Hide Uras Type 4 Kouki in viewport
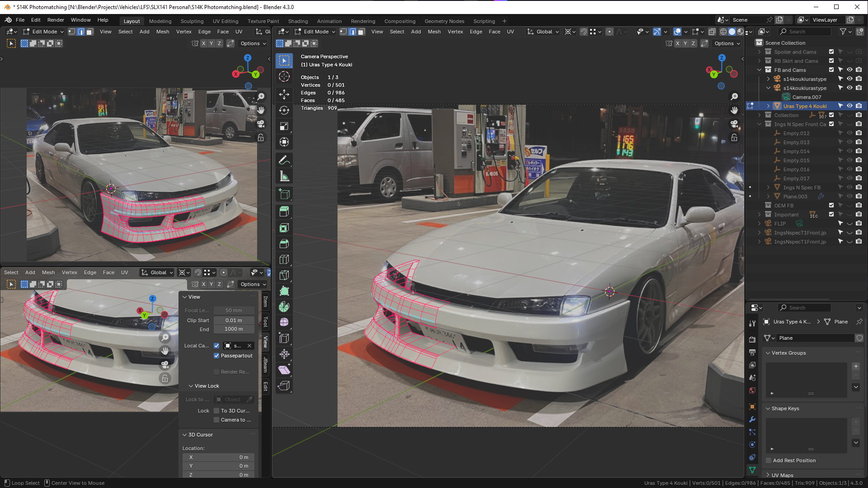 (849, 106)
